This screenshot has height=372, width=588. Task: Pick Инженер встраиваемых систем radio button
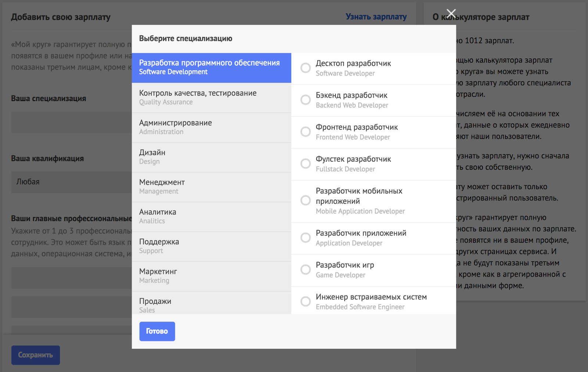(305, 301)
